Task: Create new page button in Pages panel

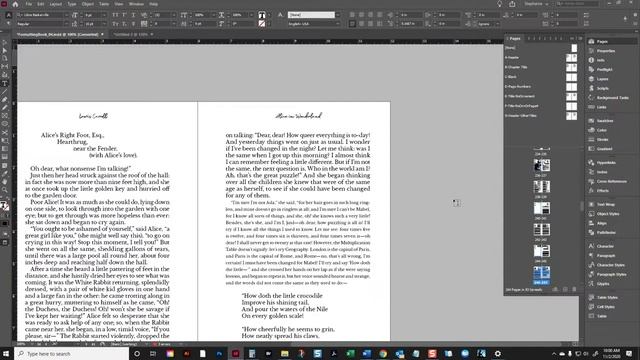Action: tap(565, 289)
